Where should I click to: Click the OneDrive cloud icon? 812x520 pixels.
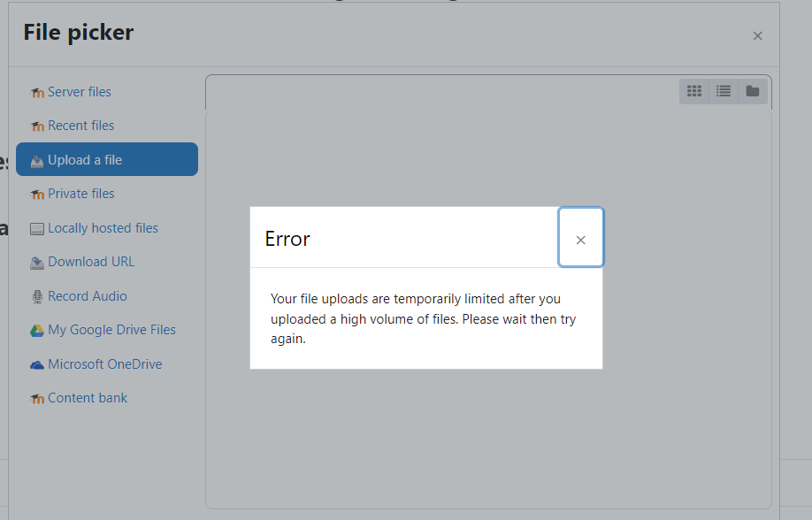coord(37,365)
